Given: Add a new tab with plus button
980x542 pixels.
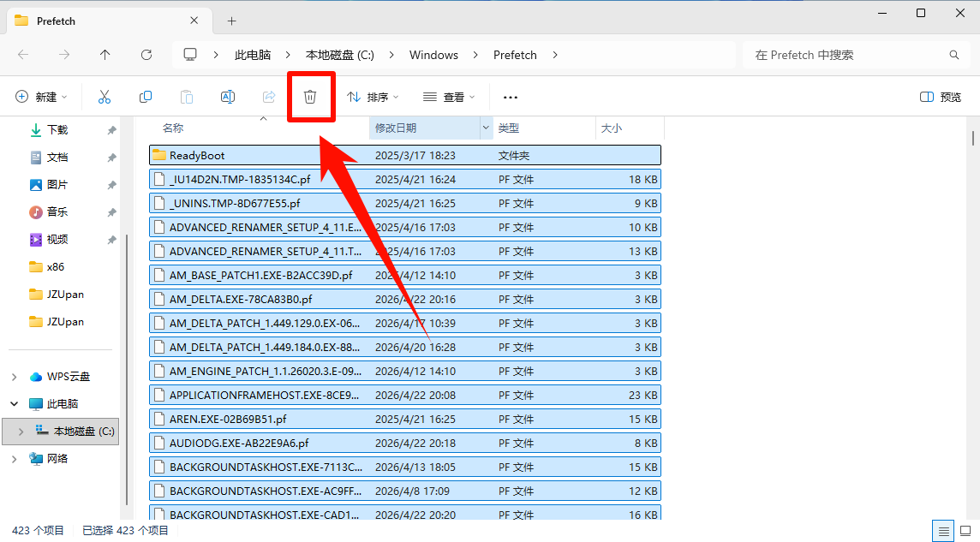Looking at the screenshot, I should coord(232,21).
